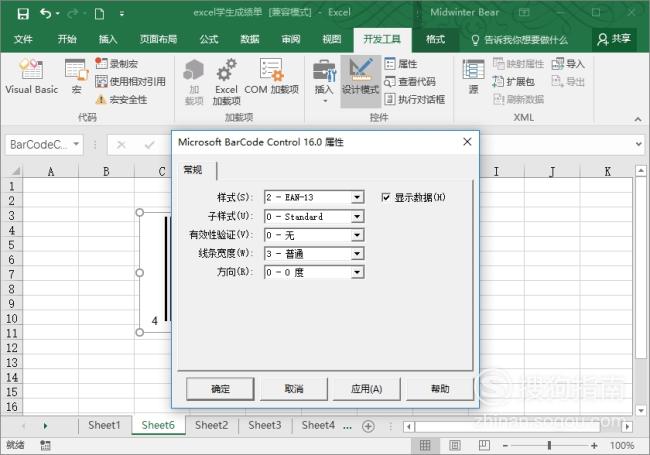This screenshot has width=650, height=455.
Task: Click the 取消 cancel button
Action: tap(293, 389)
